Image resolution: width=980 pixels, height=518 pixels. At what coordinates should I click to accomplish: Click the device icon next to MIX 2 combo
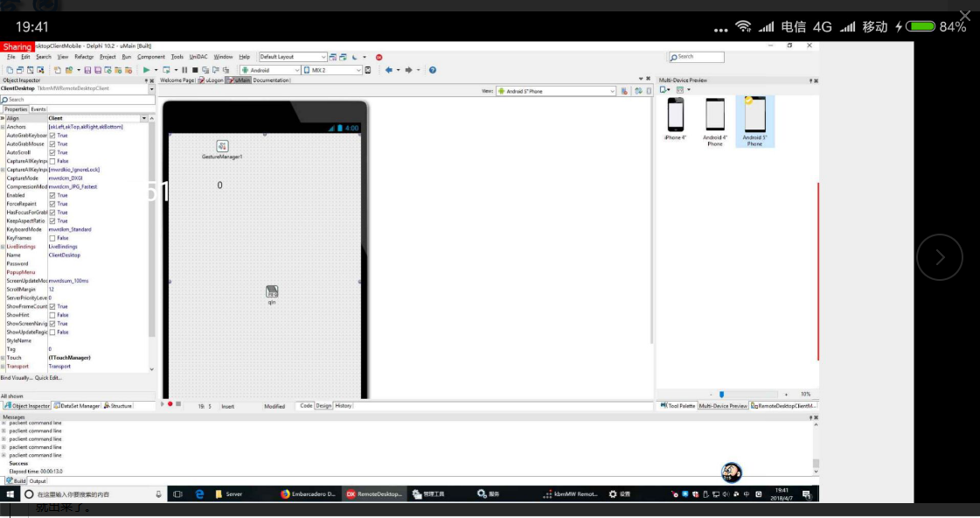[368, 70]
